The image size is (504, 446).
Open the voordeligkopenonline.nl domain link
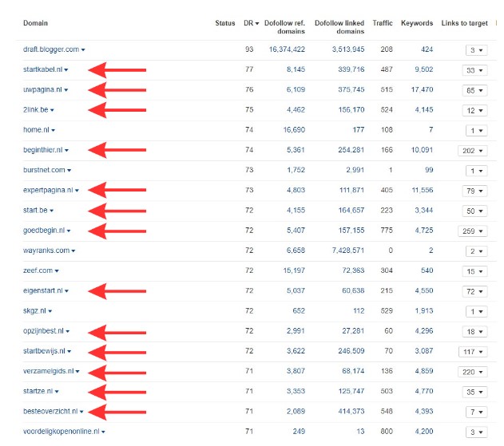click(x=62, y=431)
